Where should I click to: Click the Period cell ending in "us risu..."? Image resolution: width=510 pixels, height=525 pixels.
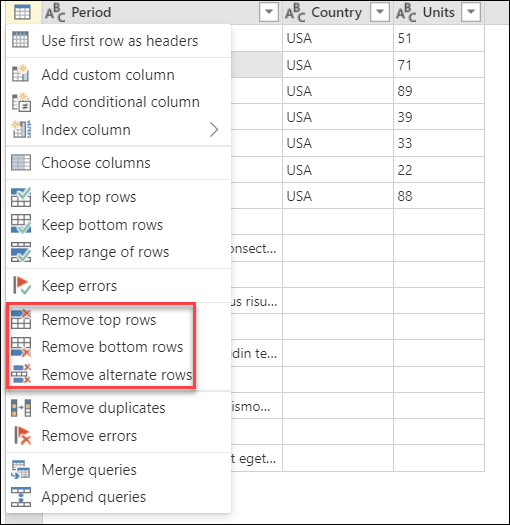click(x=256, y=301)
